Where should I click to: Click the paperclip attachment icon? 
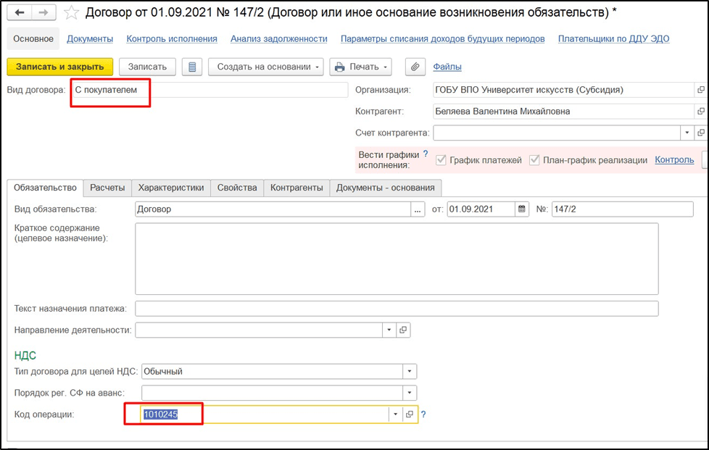coord(415,67)
